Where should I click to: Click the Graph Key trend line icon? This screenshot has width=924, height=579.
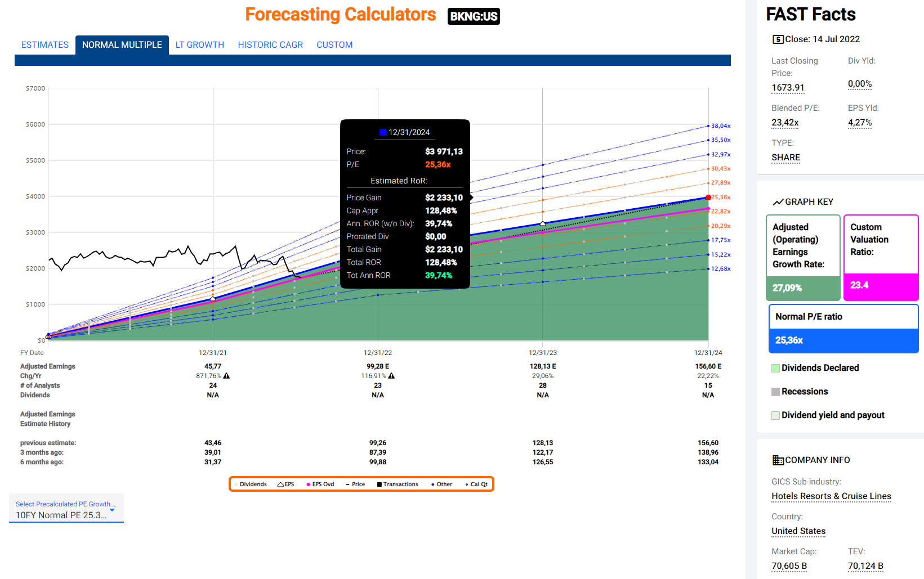click(778, 202)
